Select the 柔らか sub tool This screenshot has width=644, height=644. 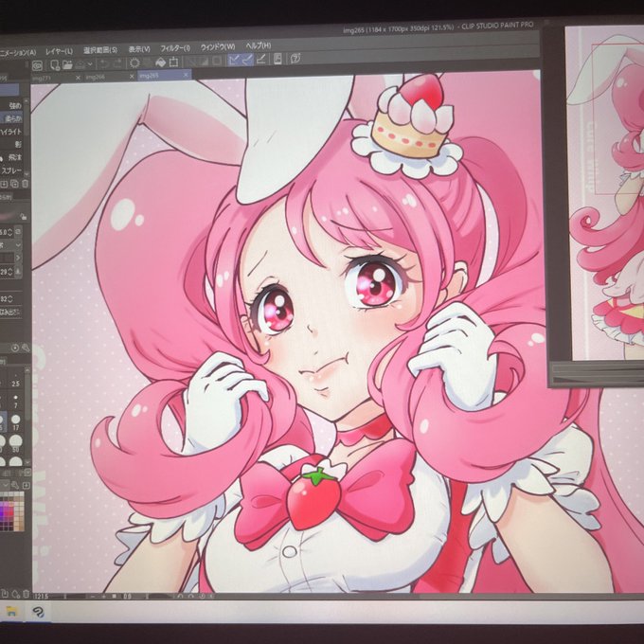13,118
